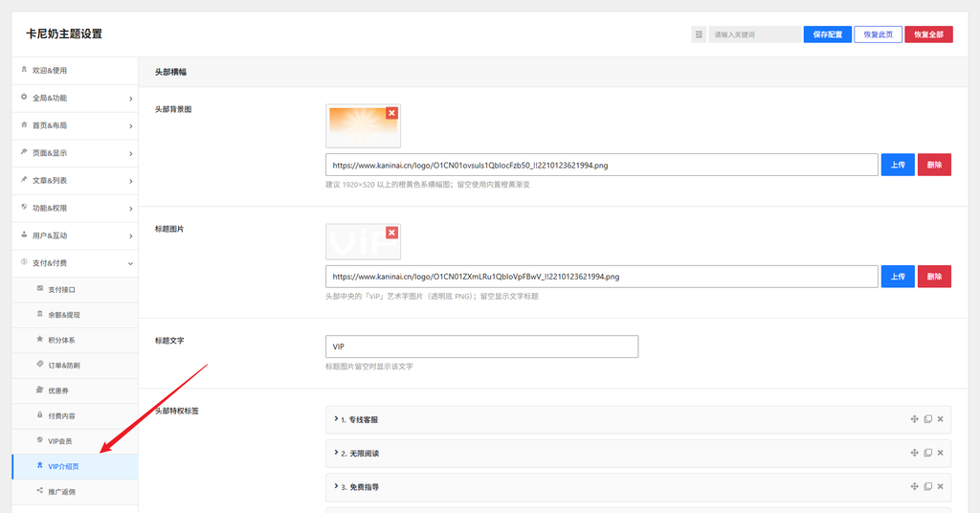Select the VIP介绍页 submenu item
This screenshot has width=980, height=513.
click(x=75, y=467)
